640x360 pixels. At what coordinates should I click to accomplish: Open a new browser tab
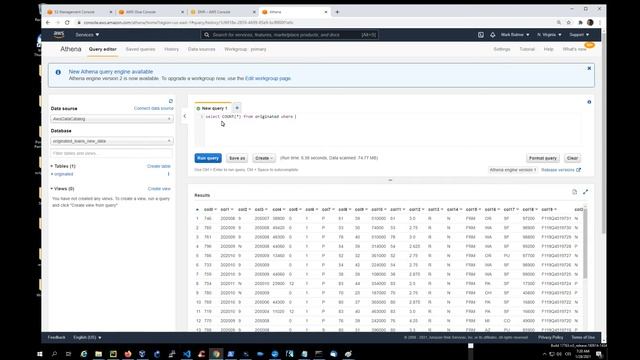[x=337, y=12]
